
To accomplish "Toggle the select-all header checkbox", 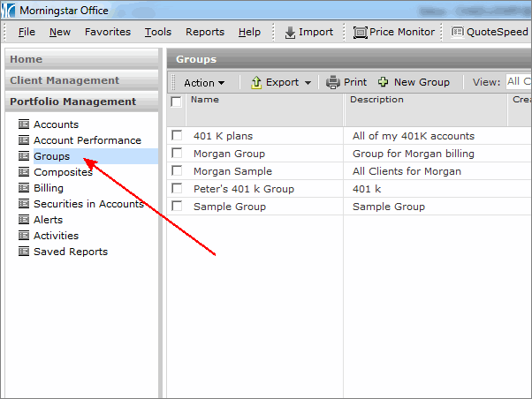I will pyautogui.click(x=176, y=102).
